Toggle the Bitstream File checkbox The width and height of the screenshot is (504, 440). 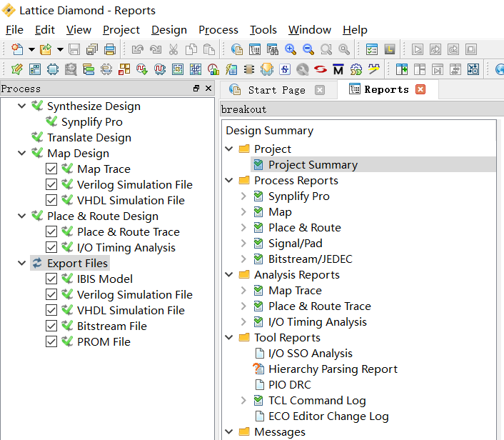[x=51, y=326]
